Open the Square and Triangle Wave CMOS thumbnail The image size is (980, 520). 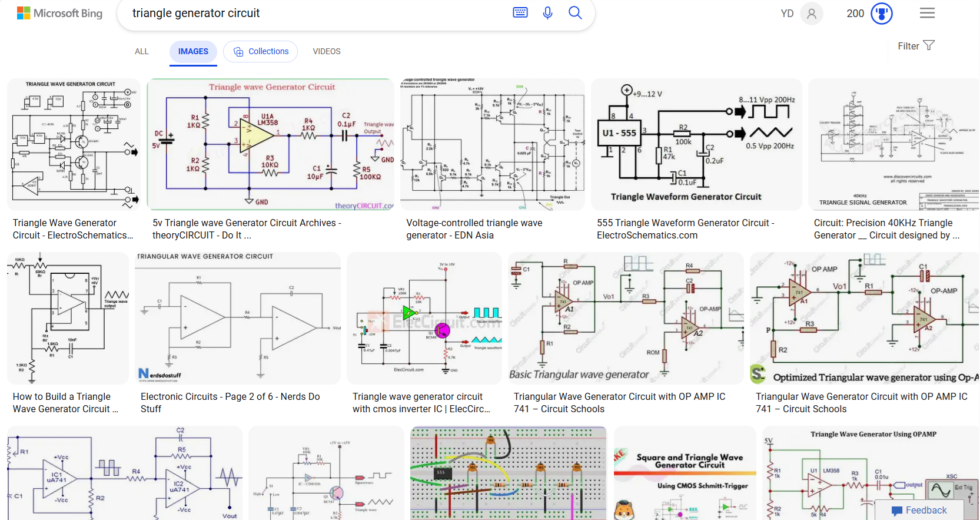pyautogui.click(x=685, y=473)
